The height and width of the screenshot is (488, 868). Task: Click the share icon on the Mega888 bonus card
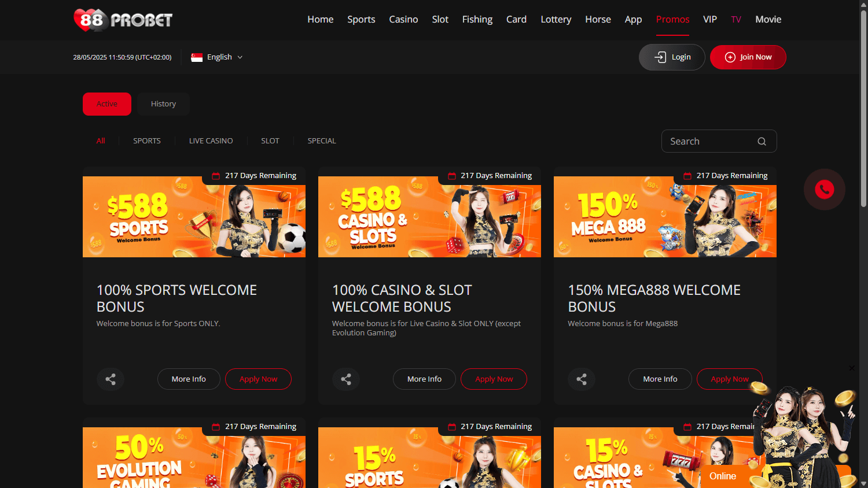point(581,379)
